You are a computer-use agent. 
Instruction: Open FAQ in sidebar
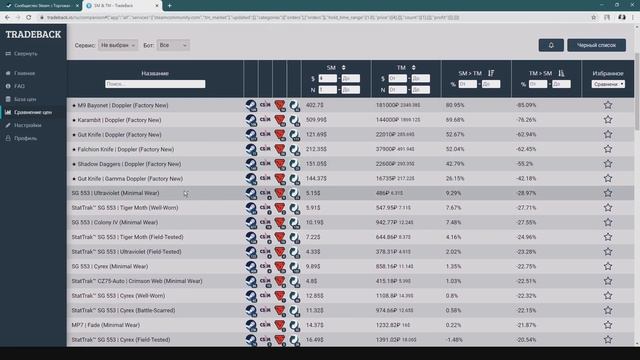click(x=16, y=87)
